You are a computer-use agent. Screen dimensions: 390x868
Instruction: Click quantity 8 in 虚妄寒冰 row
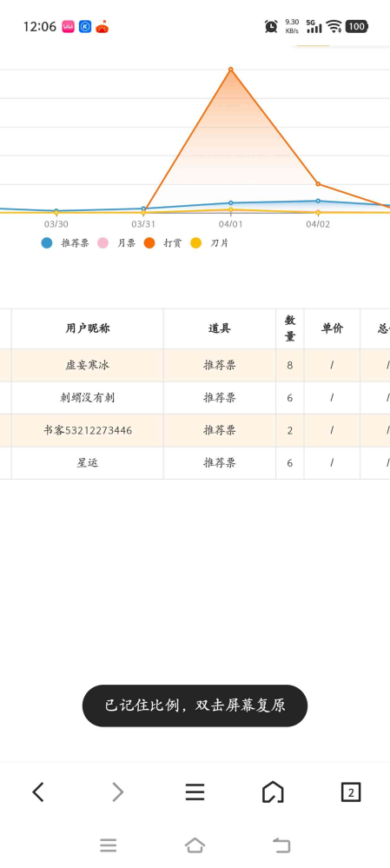coord(290,365)
